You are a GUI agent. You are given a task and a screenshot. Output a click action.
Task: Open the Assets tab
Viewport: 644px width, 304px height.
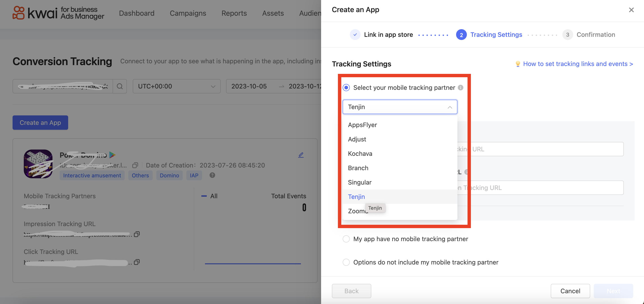pyautogui.click(x=273, y=13)
